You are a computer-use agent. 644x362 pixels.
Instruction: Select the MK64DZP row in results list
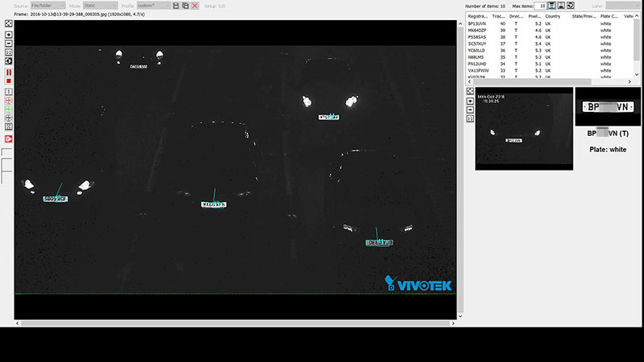(477, 31)
